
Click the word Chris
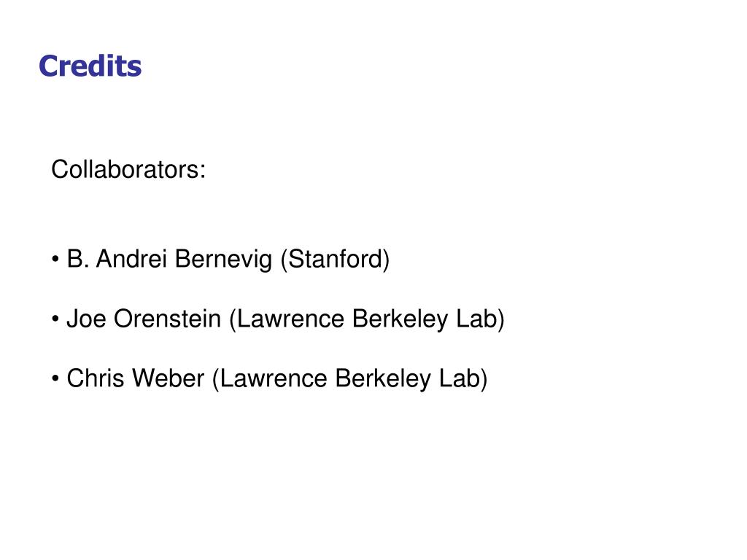pos(96,378)
